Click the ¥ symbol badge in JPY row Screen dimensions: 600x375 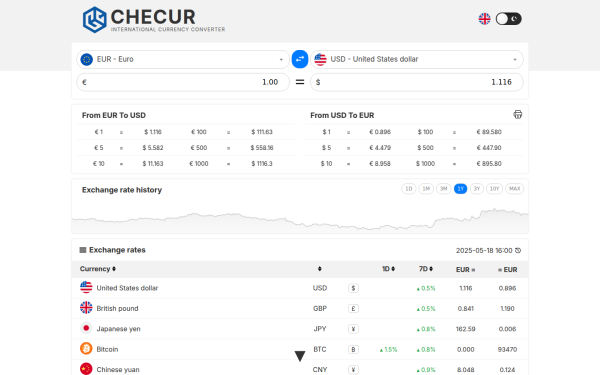(x=353, y=329)
